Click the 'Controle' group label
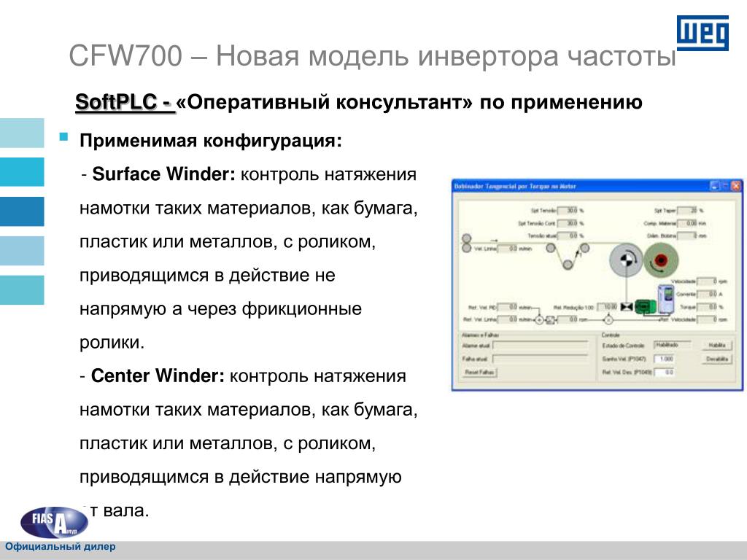 pyautogui.click(x=611, y=335)
